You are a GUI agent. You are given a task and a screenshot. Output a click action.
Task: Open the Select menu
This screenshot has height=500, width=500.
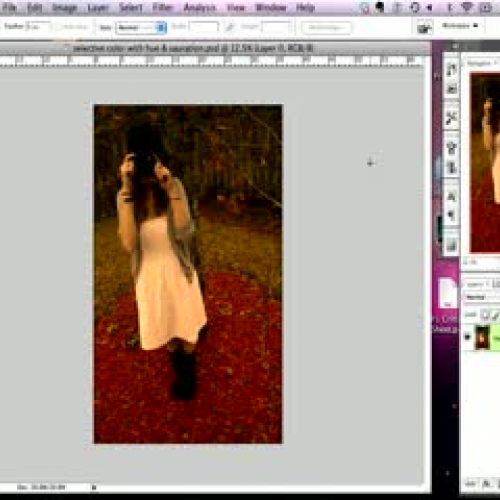(x=131, y=7)
